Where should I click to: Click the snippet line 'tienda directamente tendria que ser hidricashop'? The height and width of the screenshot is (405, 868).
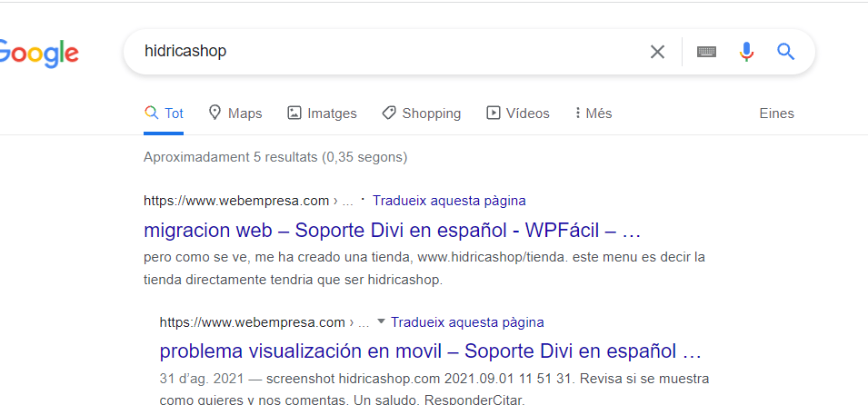pos(293,280)
